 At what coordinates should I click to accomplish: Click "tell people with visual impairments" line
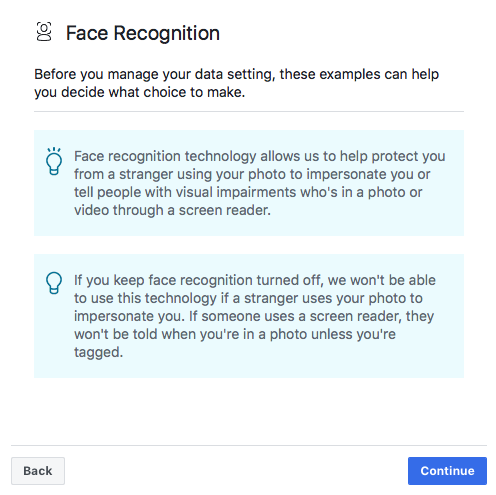248,192
